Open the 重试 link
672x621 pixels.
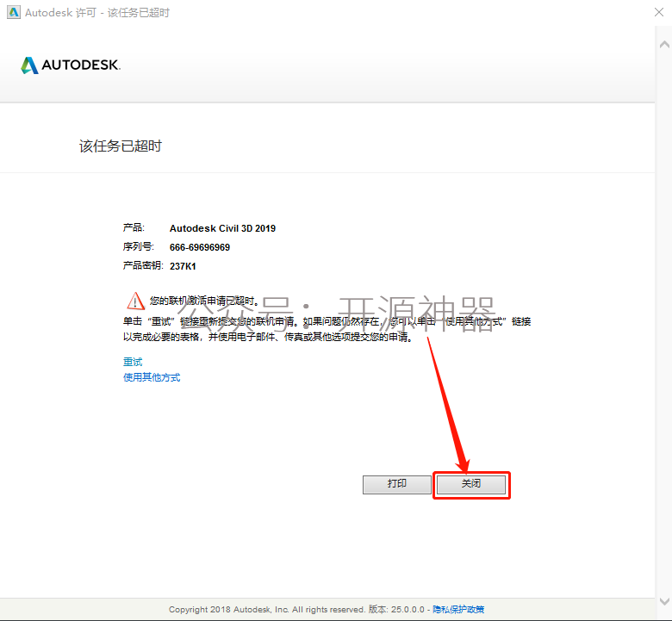pyautogui.click(x=133, y=362)
